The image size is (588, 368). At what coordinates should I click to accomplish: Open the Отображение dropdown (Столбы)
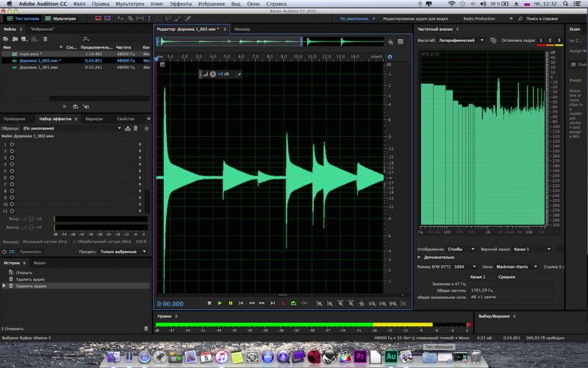click(x=462, y=249)
